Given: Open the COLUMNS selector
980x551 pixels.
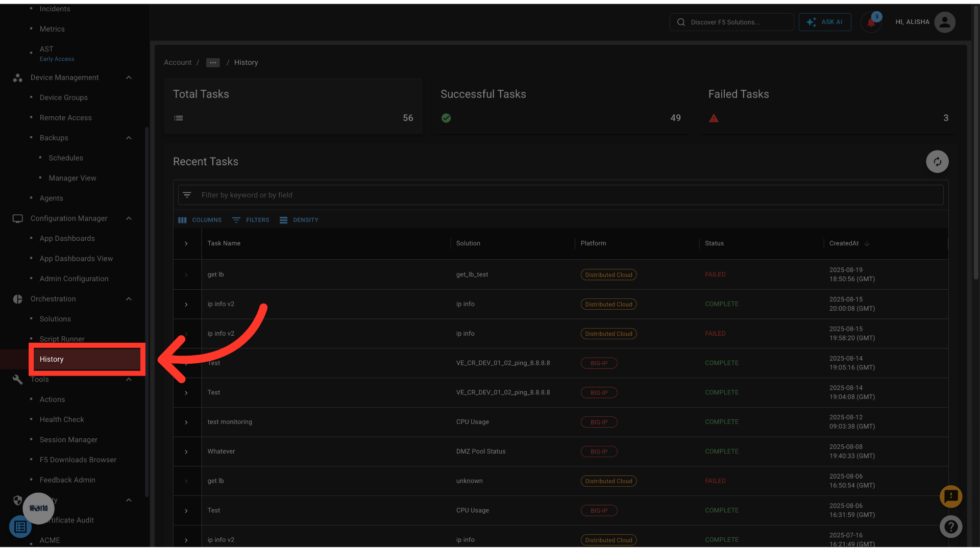Looking at the screenshot, I should point(200,220).
